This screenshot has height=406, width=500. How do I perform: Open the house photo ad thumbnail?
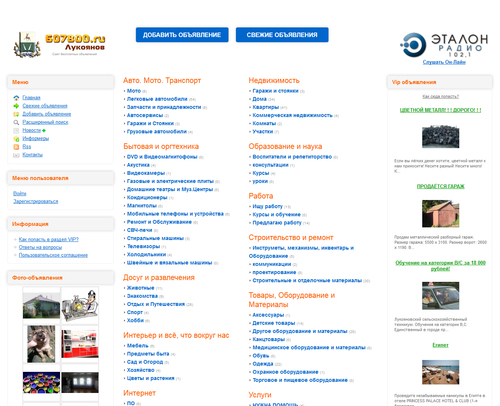[41, 305]
